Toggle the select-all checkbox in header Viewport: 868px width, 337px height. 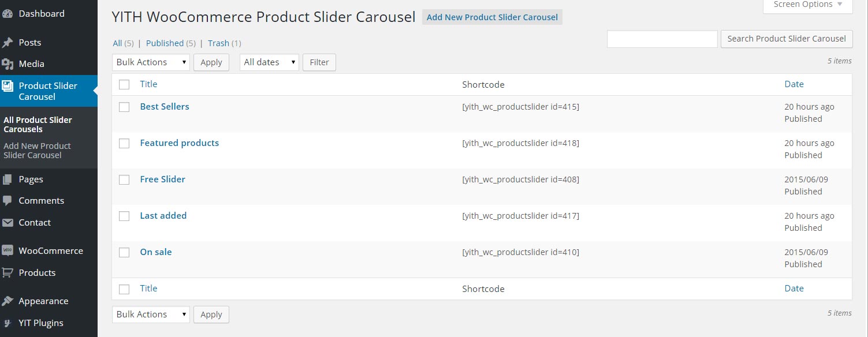coord(124,85)
